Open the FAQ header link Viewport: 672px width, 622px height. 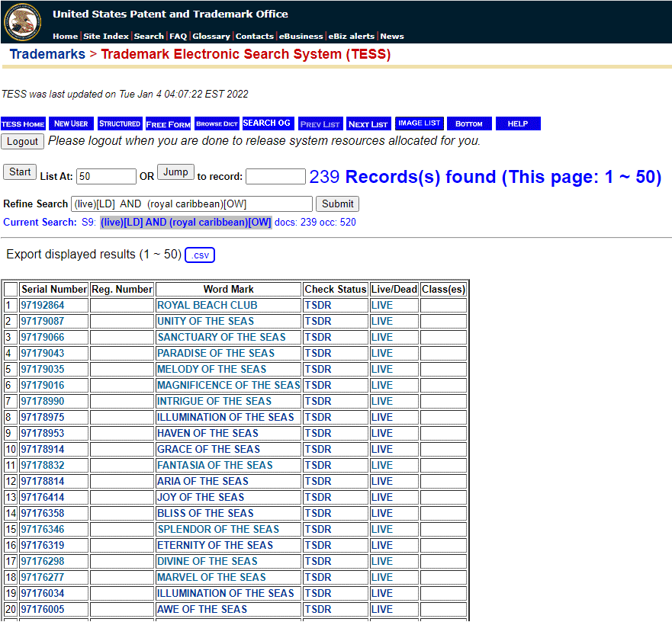(178, 37)
